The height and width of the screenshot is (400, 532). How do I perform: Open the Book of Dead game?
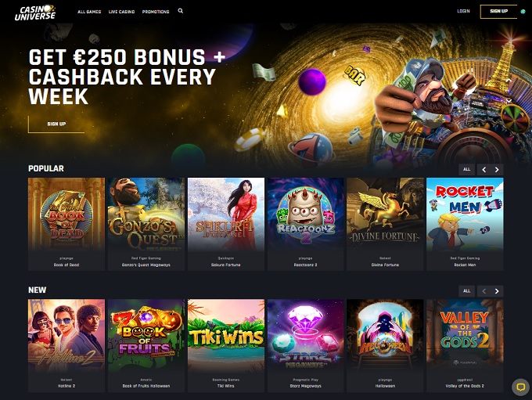(66, 224)
